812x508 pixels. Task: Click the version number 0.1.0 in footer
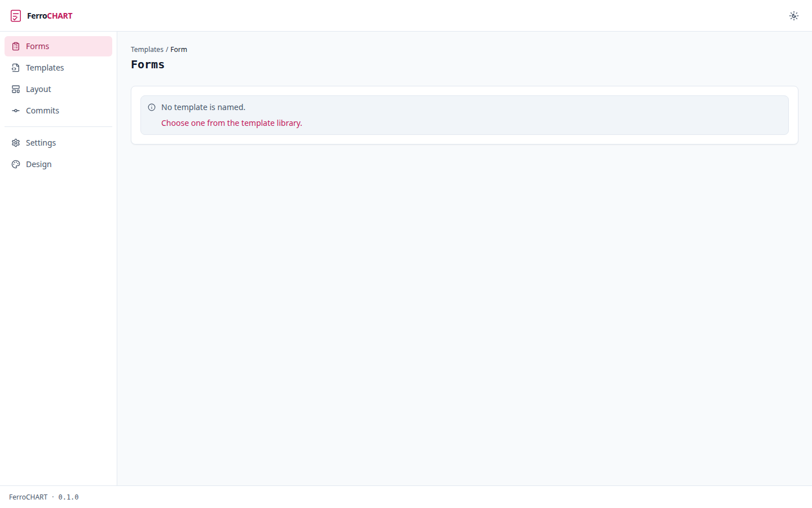[68, 497]
